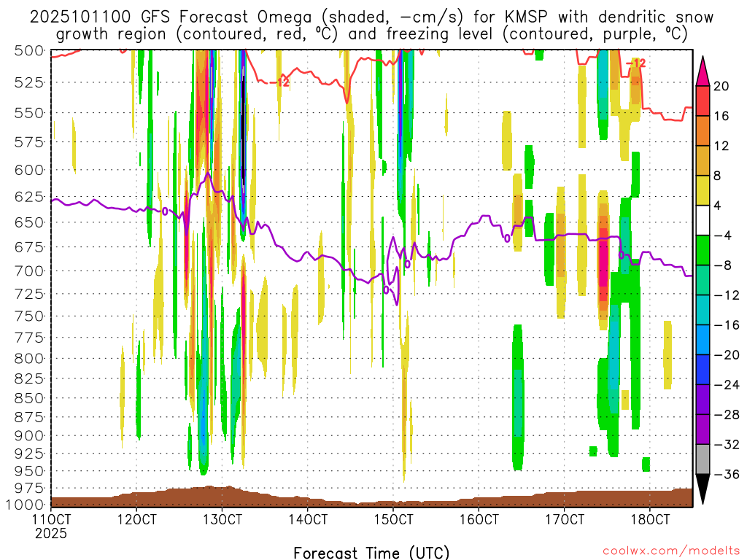Pick the gray colorbar segment between -32 and -36
This screenshot has height=560, width=747.
(x=703, y=459)
